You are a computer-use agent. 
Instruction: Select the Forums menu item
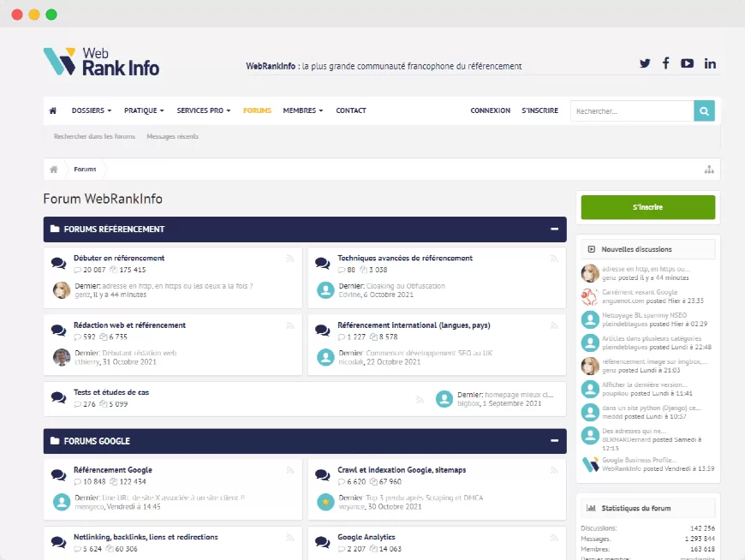point(257,110)
